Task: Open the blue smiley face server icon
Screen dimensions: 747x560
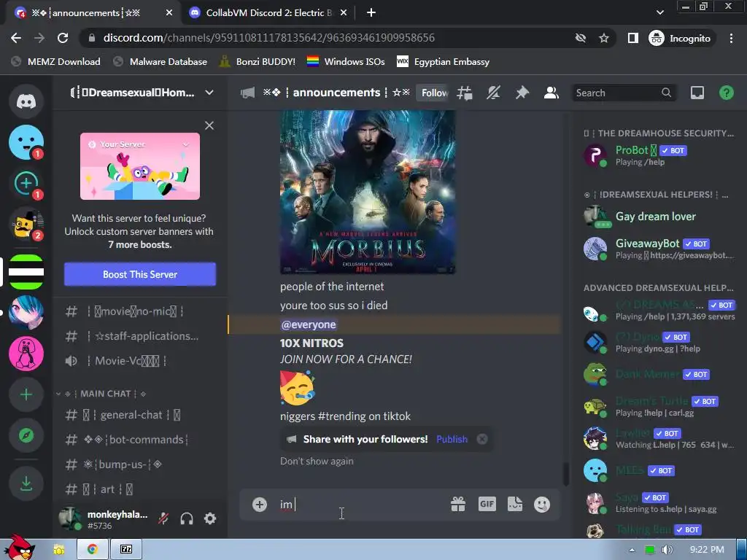Action: [x=26, y=142]
